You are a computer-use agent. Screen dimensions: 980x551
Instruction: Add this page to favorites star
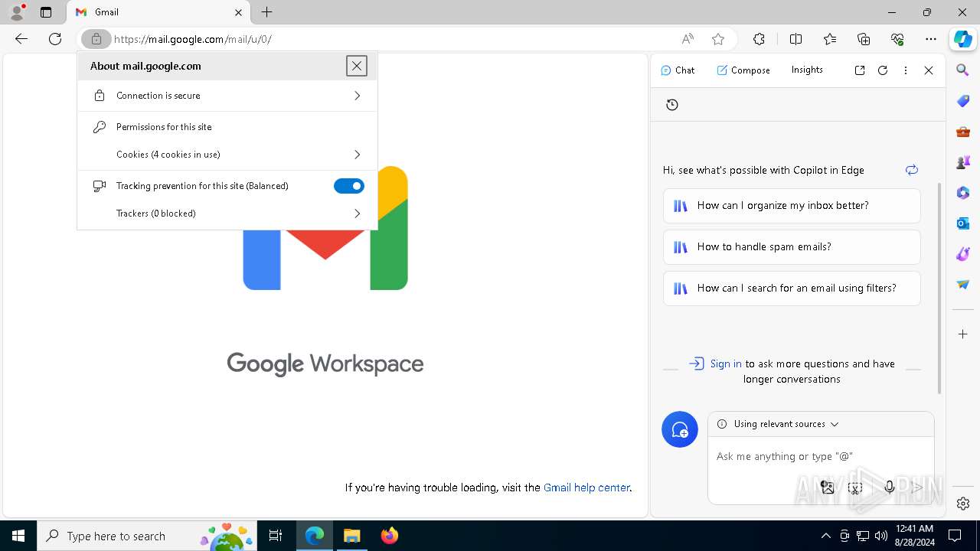[x=717, y=39]
